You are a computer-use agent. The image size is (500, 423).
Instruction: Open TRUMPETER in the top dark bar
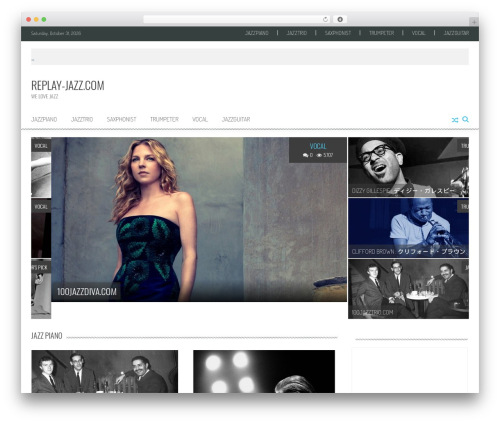click(x=381, y=33)
